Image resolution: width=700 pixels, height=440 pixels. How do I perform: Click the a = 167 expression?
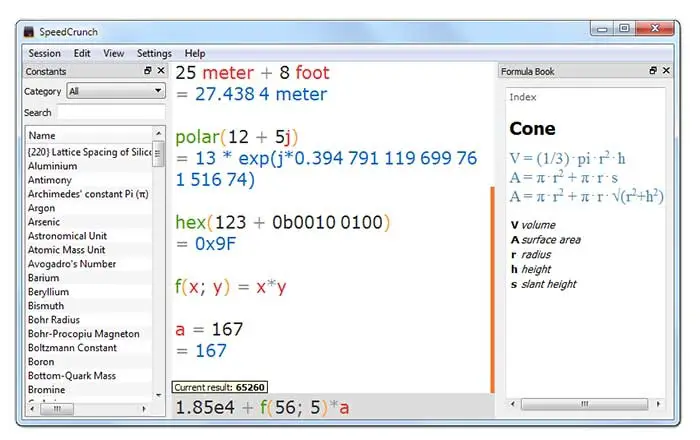209,329
